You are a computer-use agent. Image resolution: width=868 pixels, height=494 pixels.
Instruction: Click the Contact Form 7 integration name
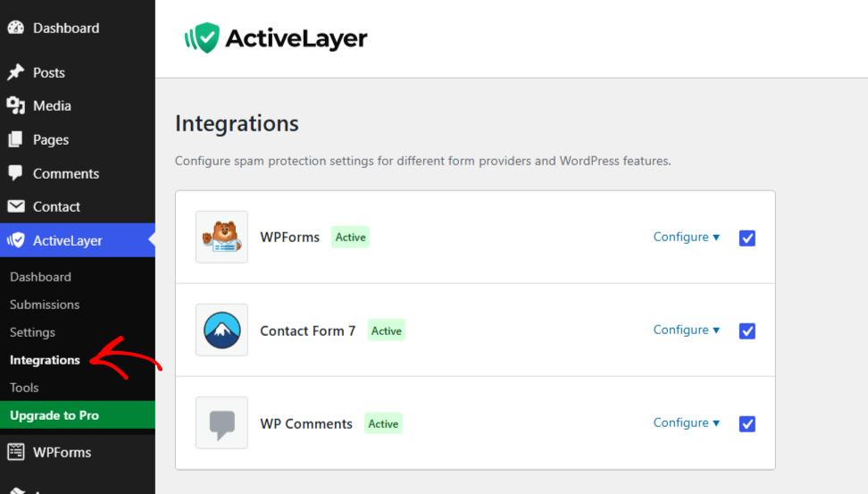click(308, 331)
